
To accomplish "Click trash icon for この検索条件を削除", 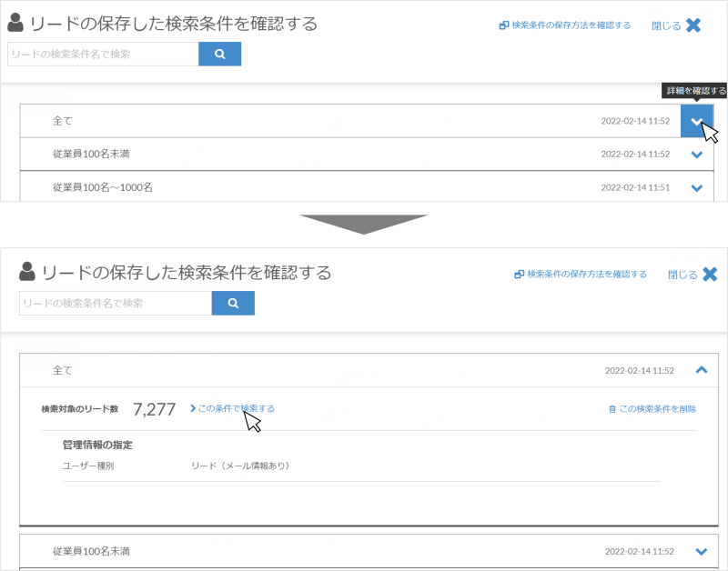I will click(x=612, y=408).
